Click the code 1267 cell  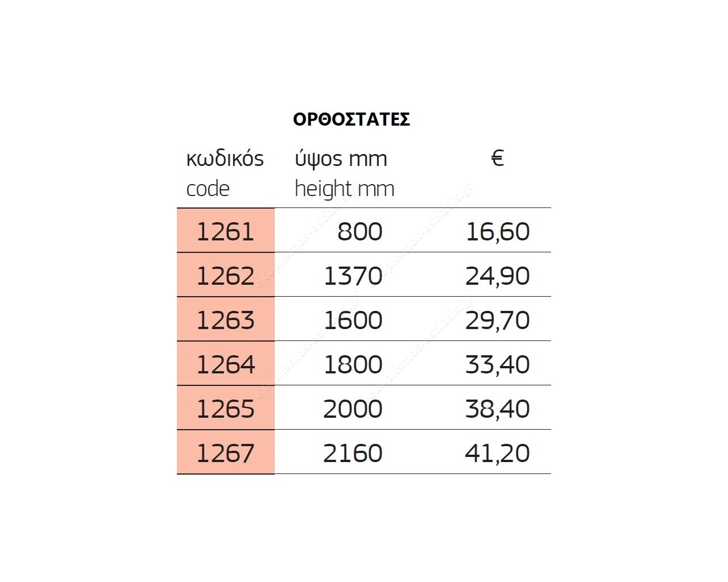[225, 453]
